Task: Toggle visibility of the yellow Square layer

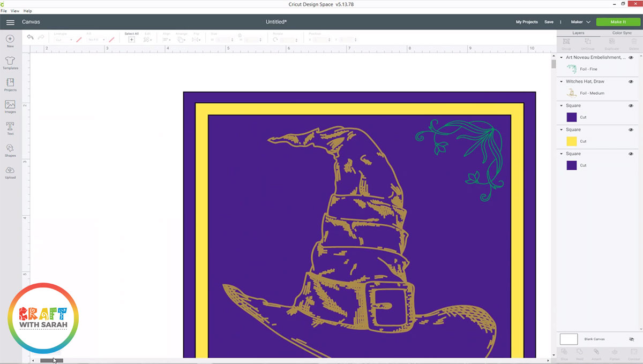Action: point(631,129)
